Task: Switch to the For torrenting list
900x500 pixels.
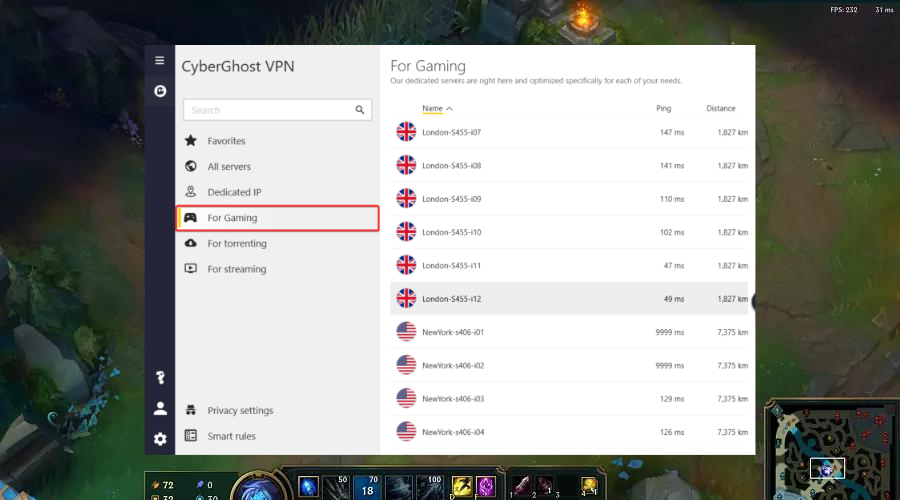Action: 237,243
